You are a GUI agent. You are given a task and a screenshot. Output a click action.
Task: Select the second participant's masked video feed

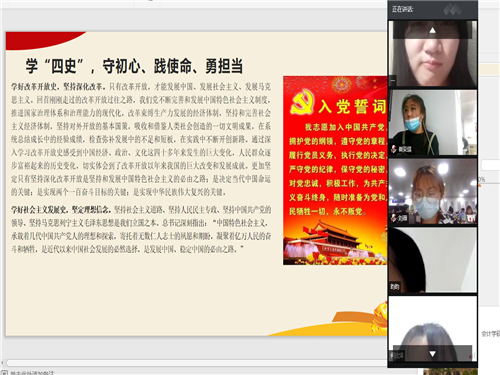pos(433,122)
